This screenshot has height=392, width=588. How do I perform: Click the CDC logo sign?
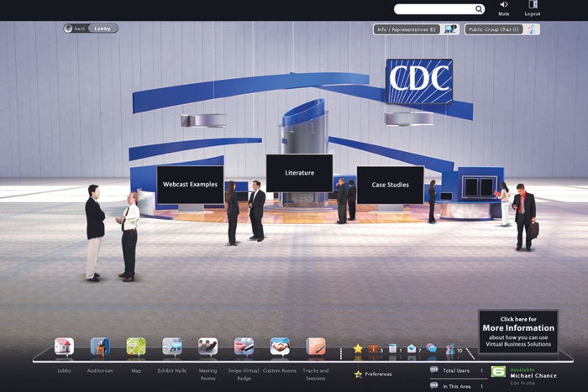click(419, 81)
